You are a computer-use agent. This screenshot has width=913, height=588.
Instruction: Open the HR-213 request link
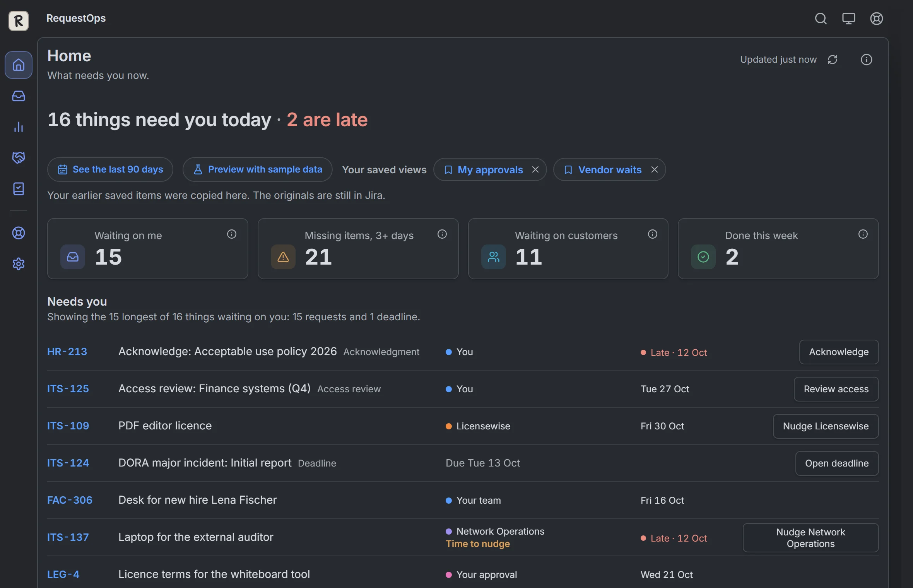click(x=67, y=352)
